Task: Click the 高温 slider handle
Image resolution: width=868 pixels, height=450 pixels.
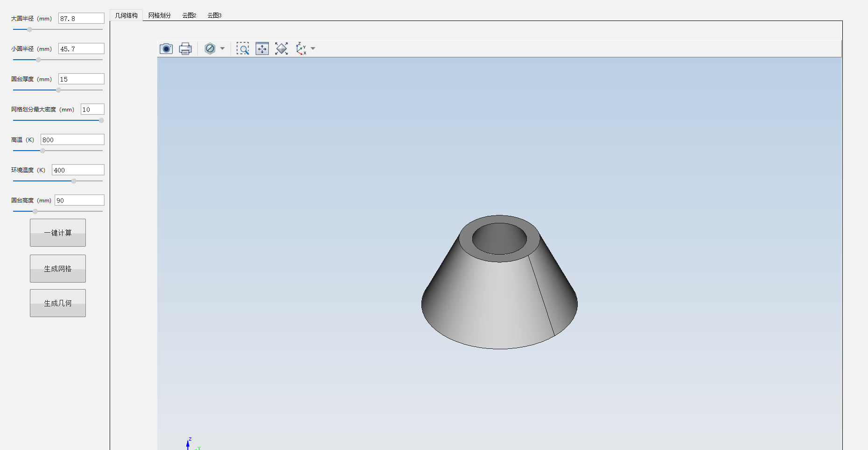Action: (x=42, y=151)
